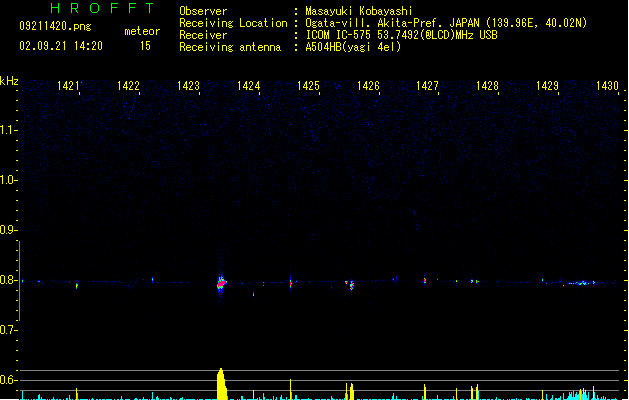Click the 0.6 kHz frequency label
The height and width of the screenshot is (400, 629).
tap(7, 380)
